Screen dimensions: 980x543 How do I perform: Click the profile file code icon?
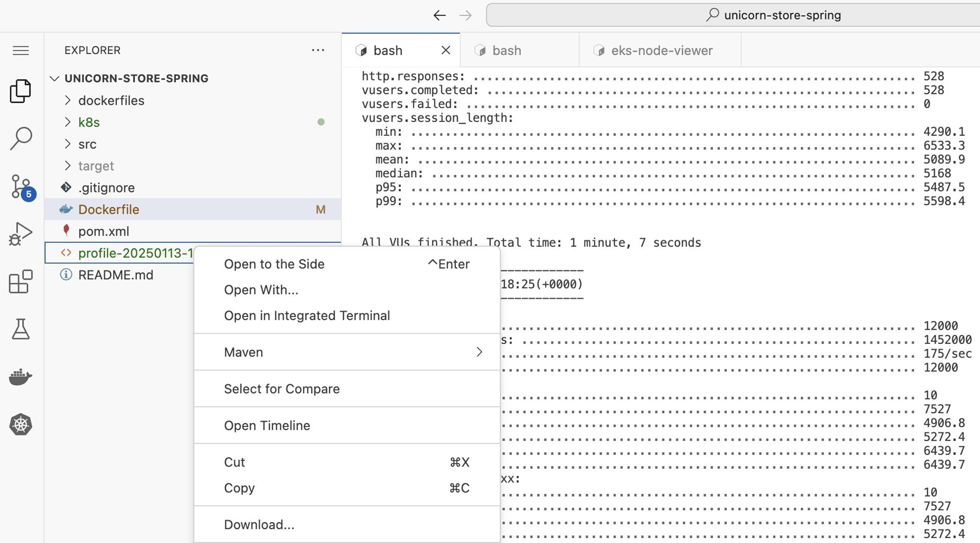66,253
